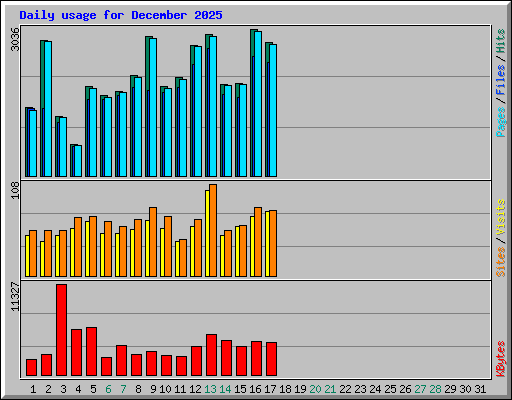
Task: Click the Pages legend label
Action: (x=501, y=122)
